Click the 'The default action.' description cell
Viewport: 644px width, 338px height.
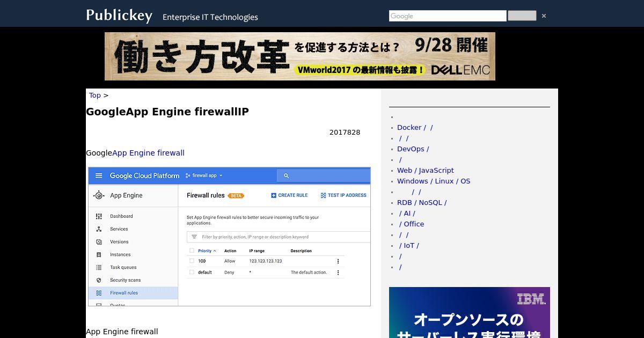point(309,273)
